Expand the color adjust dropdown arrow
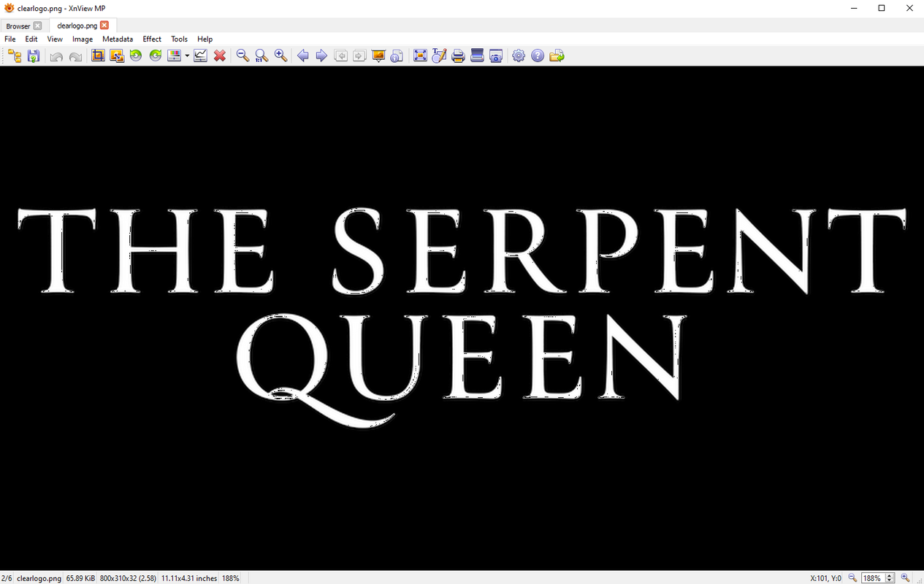924x584 pixels. (187, 56)
